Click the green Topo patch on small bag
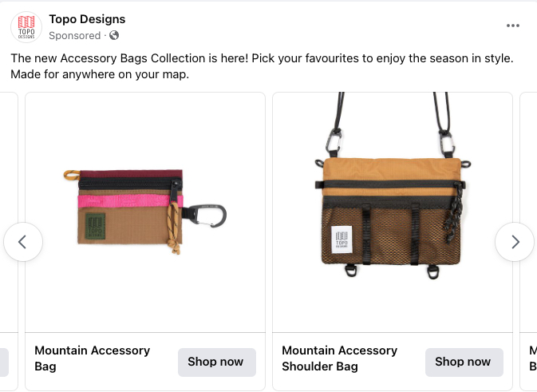Viewport: 537px width, 392px height. [x=96, y=226]
